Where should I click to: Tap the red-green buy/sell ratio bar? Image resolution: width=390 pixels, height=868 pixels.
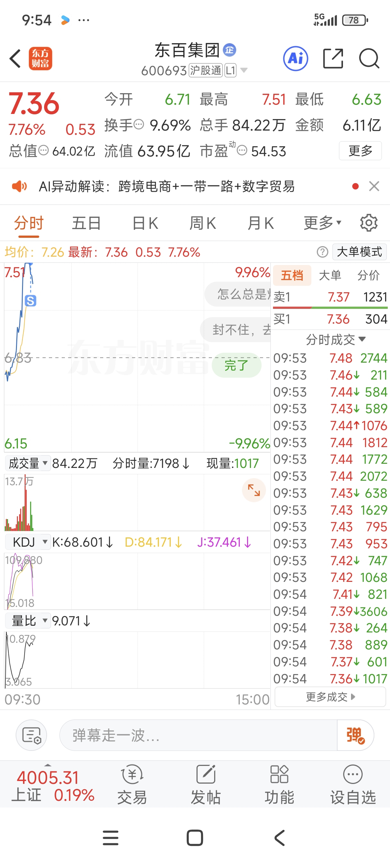pos(330,308)
